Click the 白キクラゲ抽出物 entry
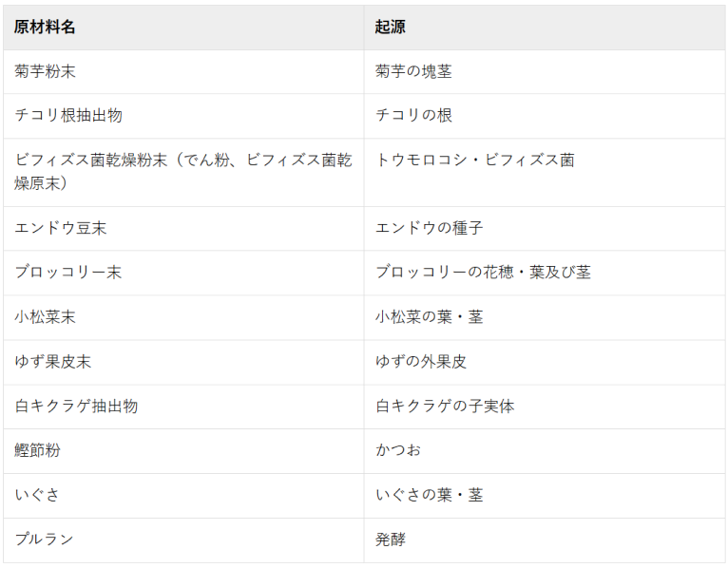This screenshot has width=728, height=568. (x=76, y=407)
